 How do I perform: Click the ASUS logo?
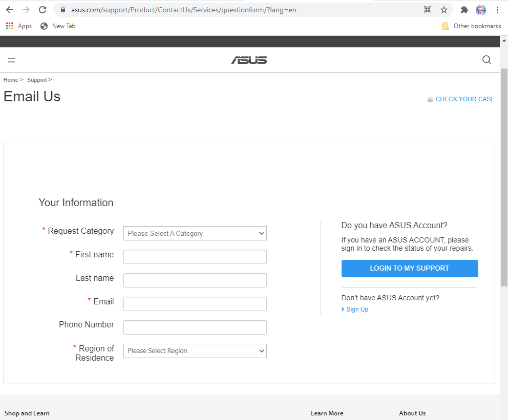click(249, 60)
